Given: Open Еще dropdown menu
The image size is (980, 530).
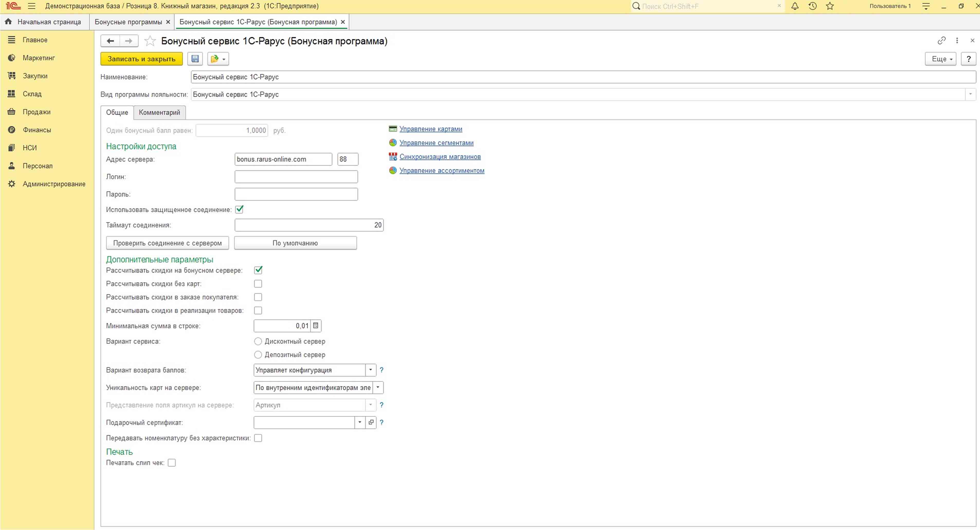Looking at the screenshot, I should pos(940,59).
